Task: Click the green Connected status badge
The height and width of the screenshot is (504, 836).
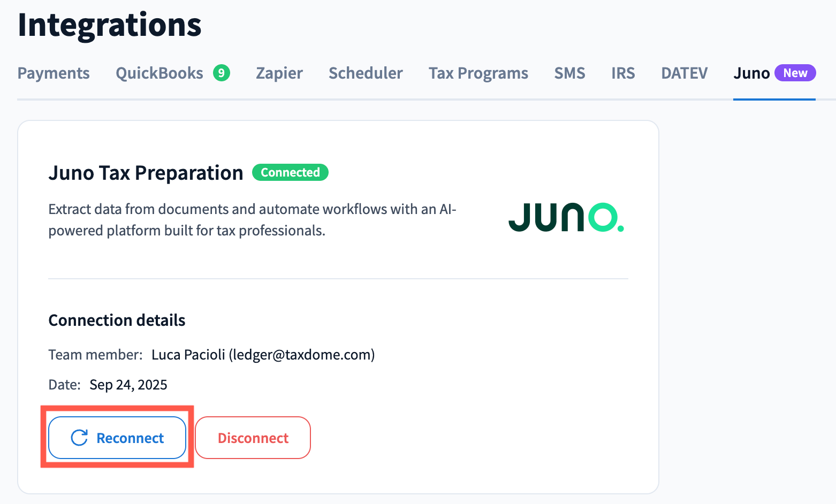Action: 290,172
